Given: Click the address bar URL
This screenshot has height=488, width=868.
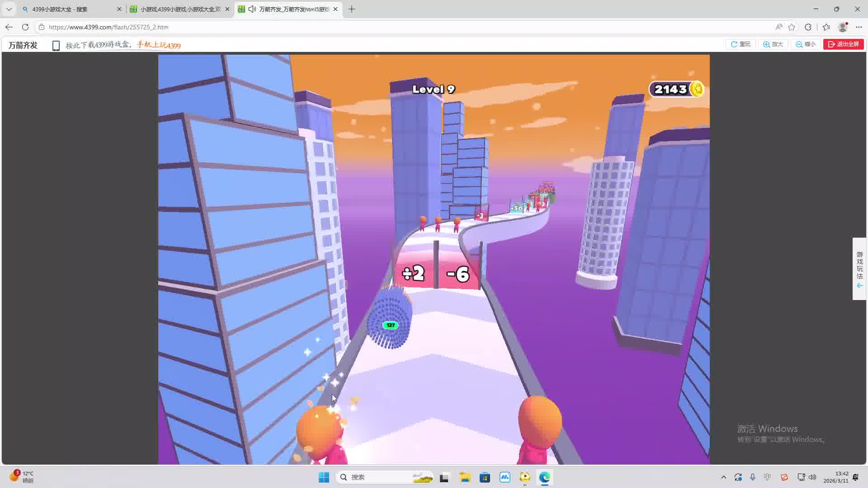Looking at the screenshot, I should [x=108, y=27].
